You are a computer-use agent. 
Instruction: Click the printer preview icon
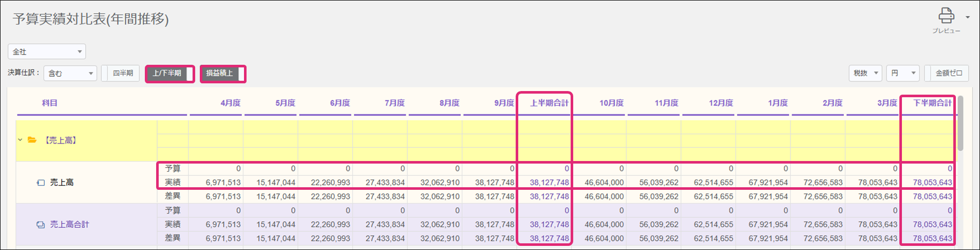pos(946,16)
